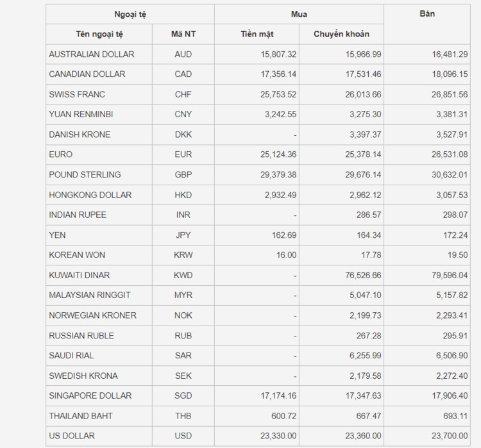
Task: Click the 'Tên ngoại tệ' subheader
Action: 99,34
